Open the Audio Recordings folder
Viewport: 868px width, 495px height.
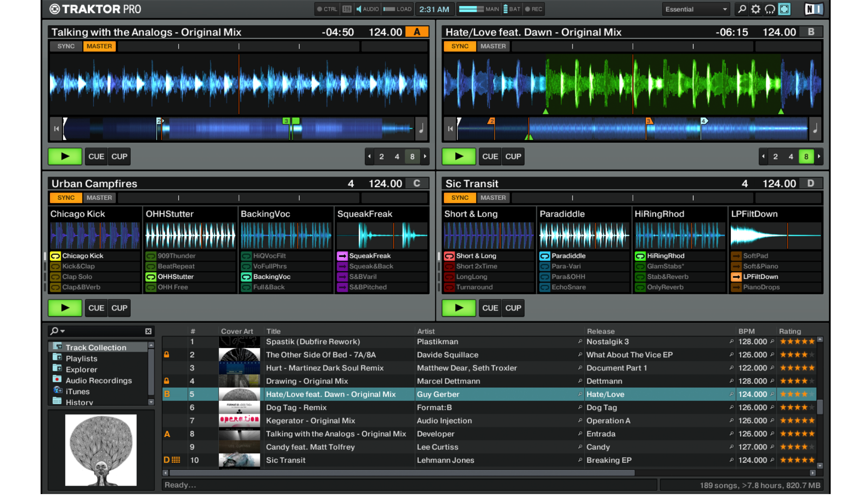[98, 380]
